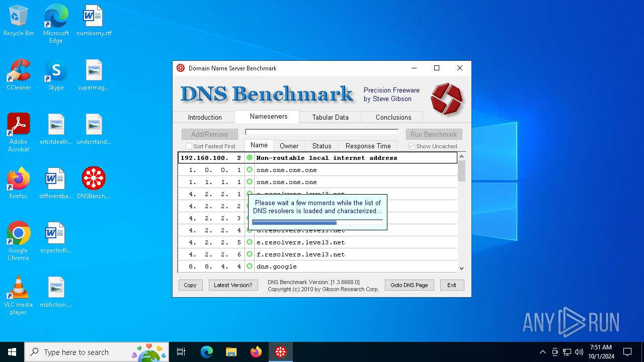The height and width of the screenshot is (362, 644).
Task: Toggle Sort Fastest First checkbox
Action: [x=189, y=146]
